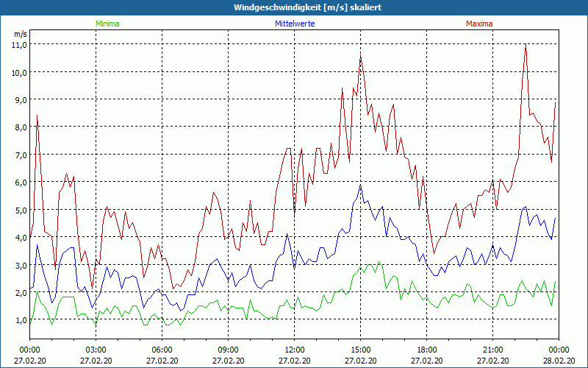Click the '28.02.20' date label

tap(559, 361)
